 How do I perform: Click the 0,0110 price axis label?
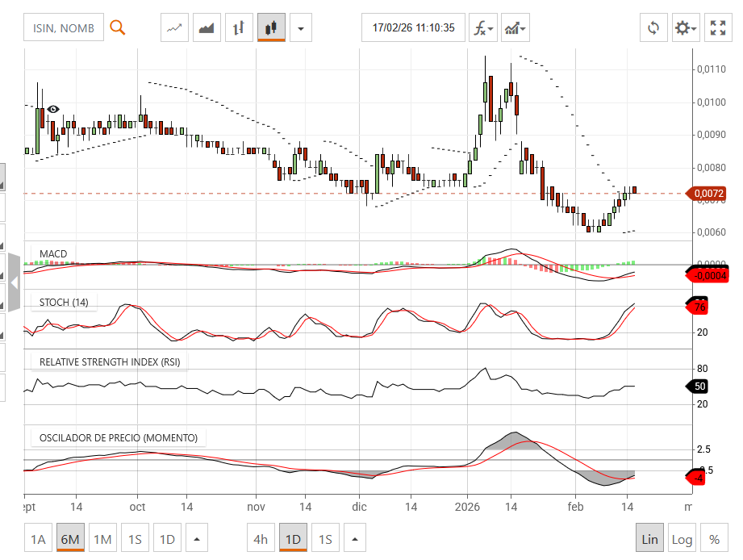pos(712,69)
